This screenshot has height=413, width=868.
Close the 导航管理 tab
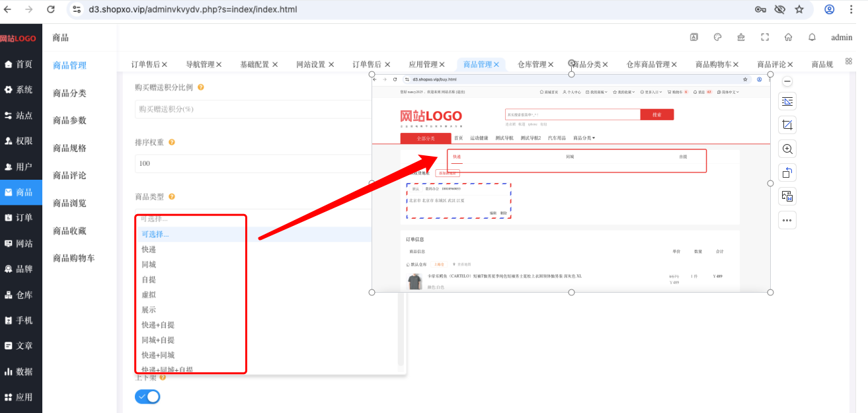(x=219, y=64)
